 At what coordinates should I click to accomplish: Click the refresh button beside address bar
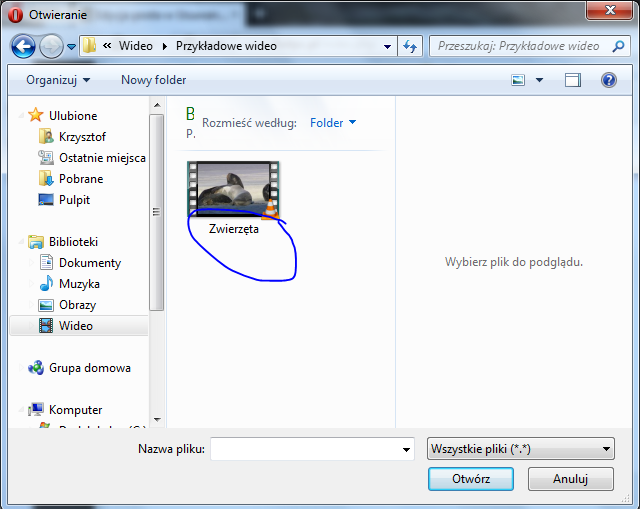(410, 47)
